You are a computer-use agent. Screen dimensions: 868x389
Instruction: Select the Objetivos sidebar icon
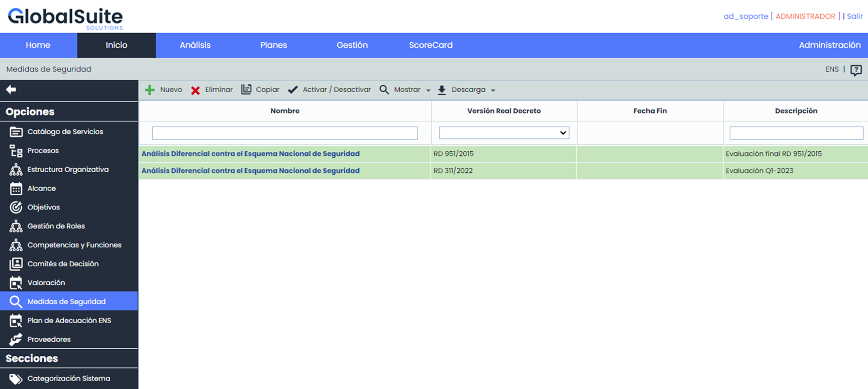tap(16, 207)
